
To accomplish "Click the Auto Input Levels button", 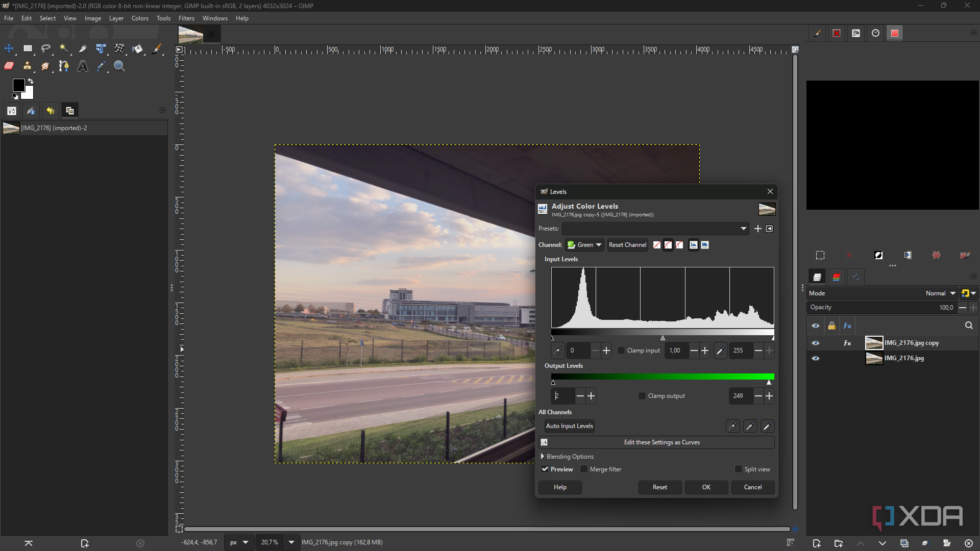I will tap(569, 425).
